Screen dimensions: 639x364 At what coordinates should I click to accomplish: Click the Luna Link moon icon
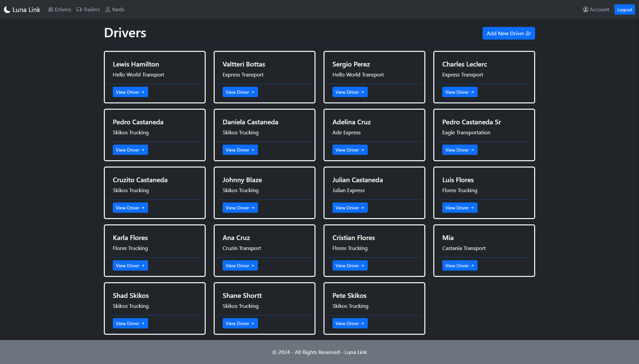click(x=7, y=9)
